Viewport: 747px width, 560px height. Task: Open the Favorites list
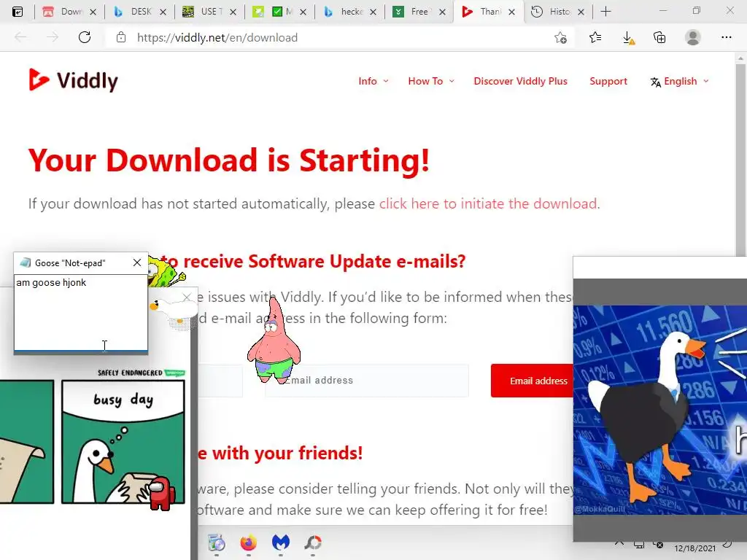pyautogui.click(x=595, y=38)
